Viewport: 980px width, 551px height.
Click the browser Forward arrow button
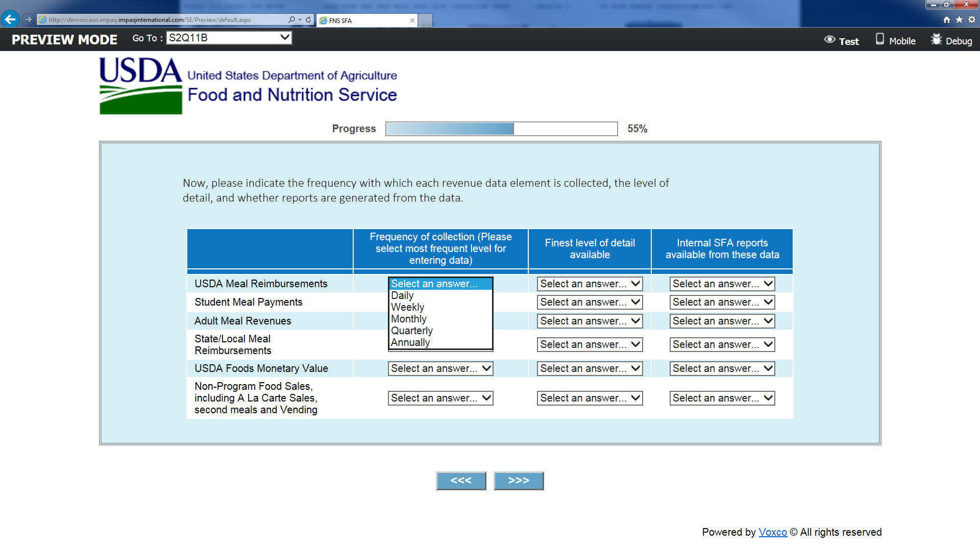coord(28,19)
